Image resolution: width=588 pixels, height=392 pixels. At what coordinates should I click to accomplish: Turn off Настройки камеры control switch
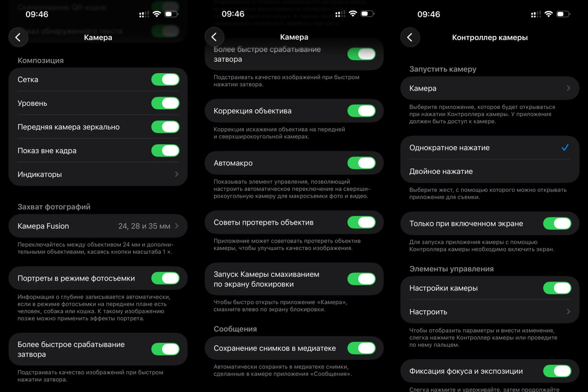pyautogui.click(x=557, y=288)
